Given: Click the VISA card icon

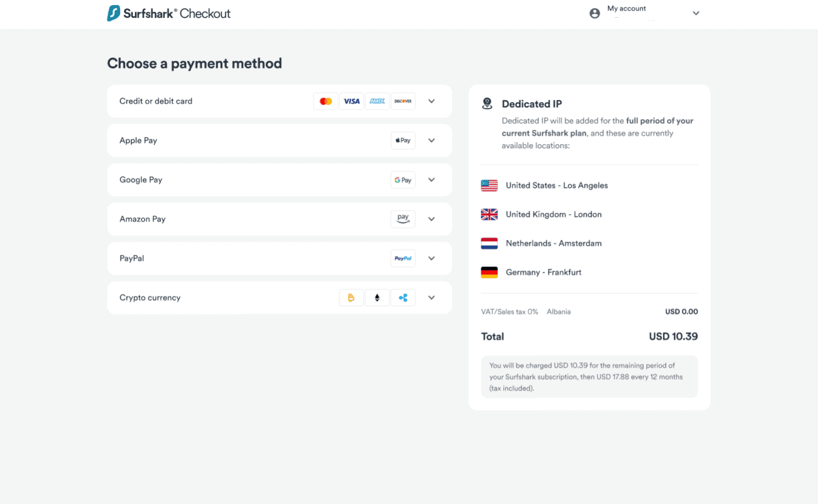Looking at the screenshot, I should [x=352, y=102].
